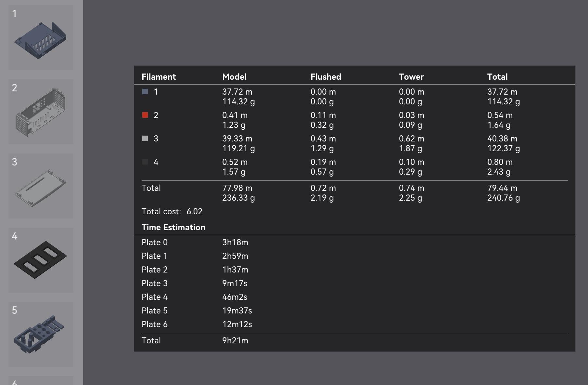Select plate 1 thumbnail in sidebar
The width and height of the screenshot is (588, 385).
click(41, 37)
